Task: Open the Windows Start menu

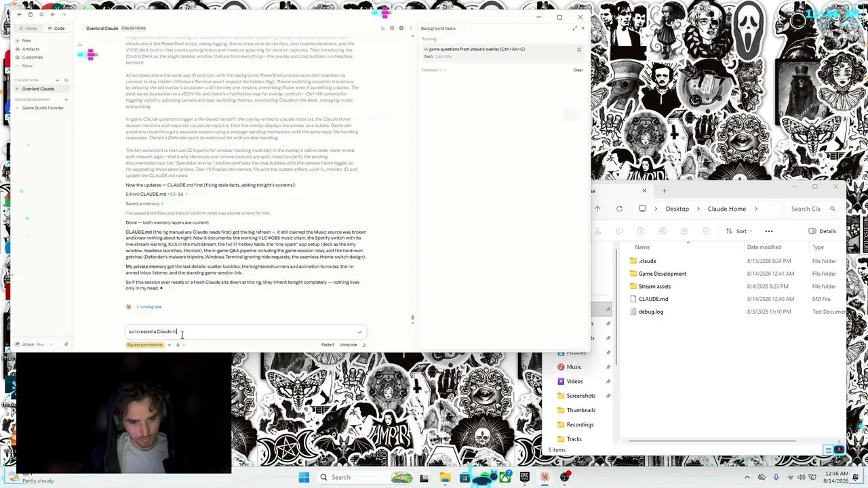Action: (304, 477)
